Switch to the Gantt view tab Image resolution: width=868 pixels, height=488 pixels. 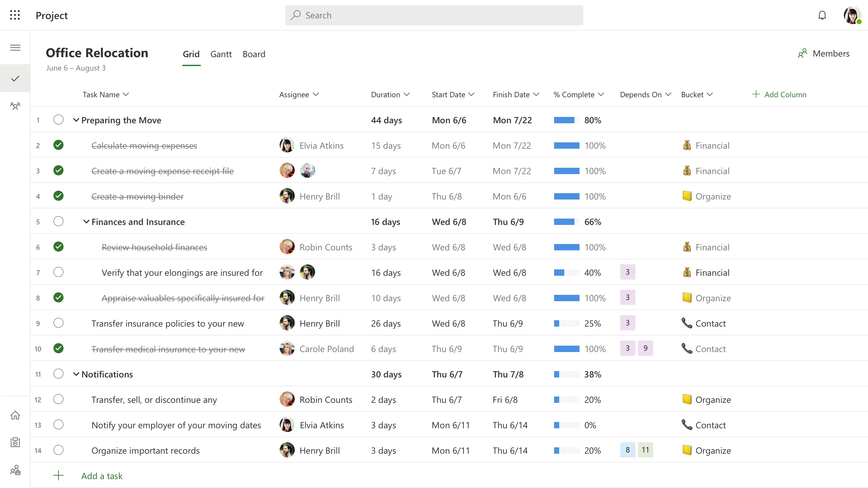221,54
